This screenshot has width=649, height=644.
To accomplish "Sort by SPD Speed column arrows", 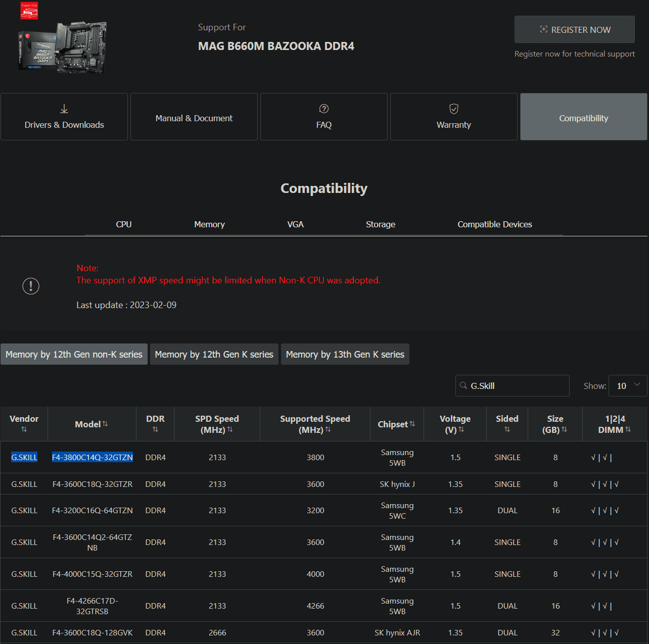I will pos(230,429).
